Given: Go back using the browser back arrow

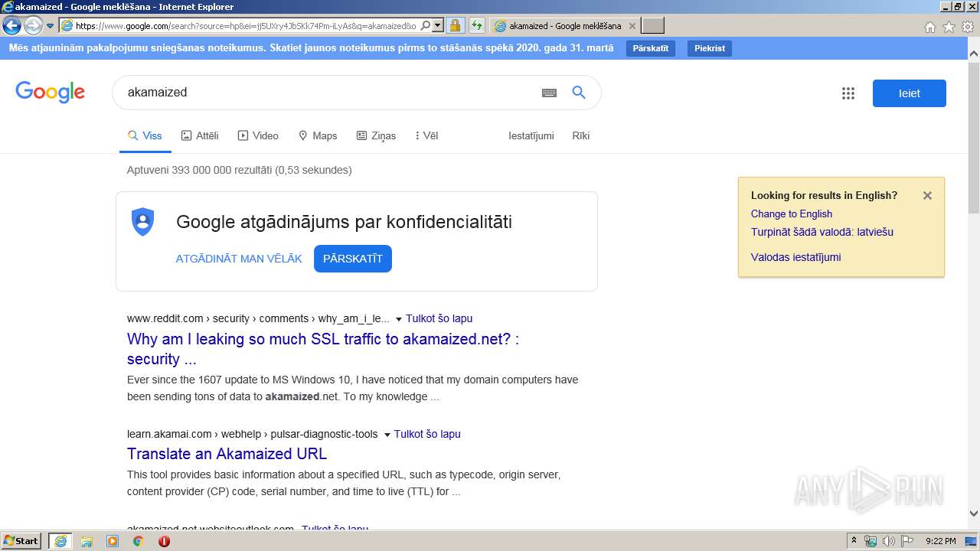Looking at the screenshot, I should [11, 26].
